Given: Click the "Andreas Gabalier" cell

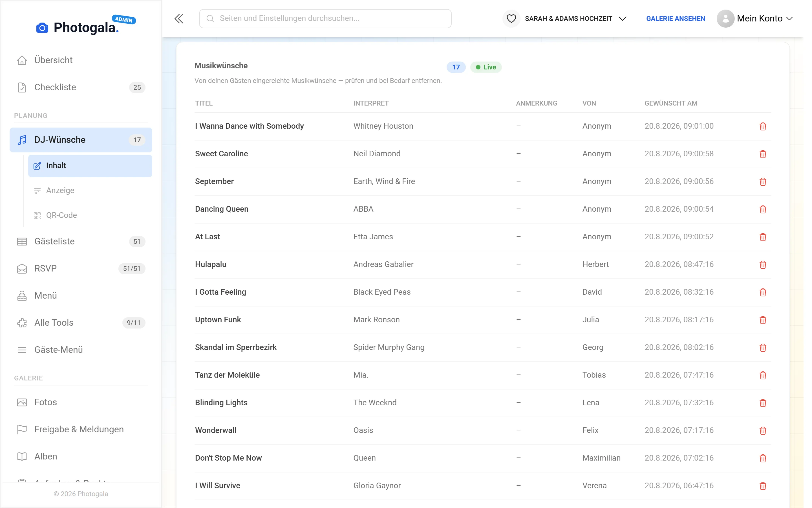Looking at the screenshot, I should pos(383,264).
